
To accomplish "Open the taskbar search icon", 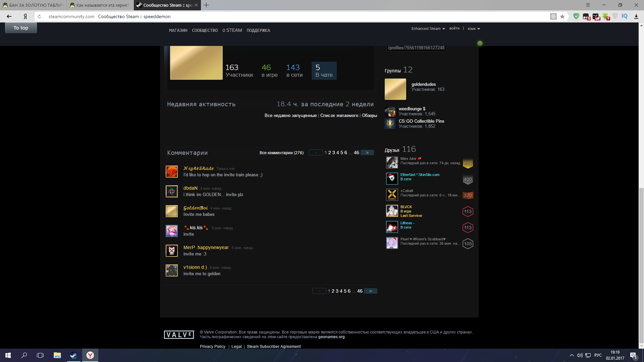I will coord(24,355).
